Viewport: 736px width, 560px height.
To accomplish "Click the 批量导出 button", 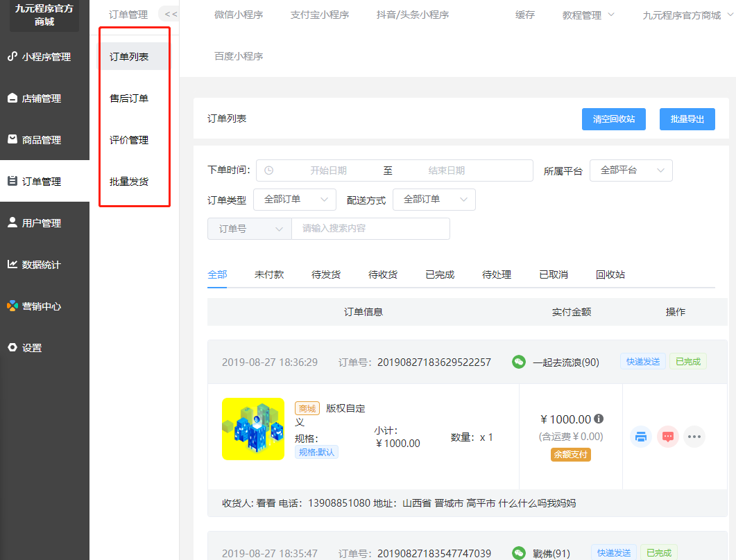I will (x=687, y=119).
